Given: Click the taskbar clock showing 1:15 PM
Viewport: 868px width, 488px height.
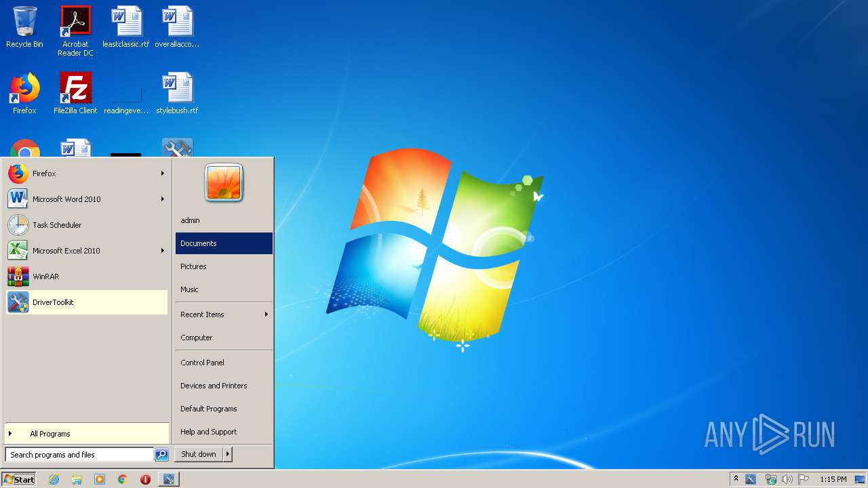Looking at the screenshot, I should (x=833, y=479).
